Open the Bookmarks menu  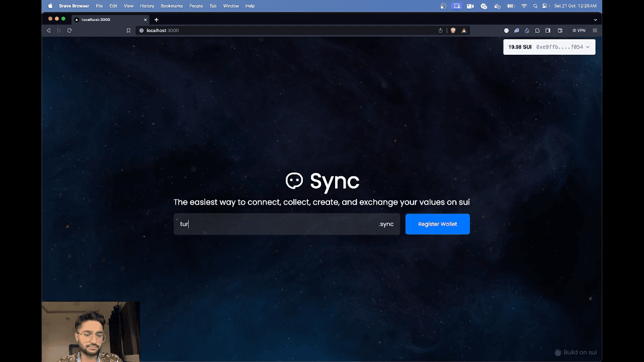pos(172,6)
